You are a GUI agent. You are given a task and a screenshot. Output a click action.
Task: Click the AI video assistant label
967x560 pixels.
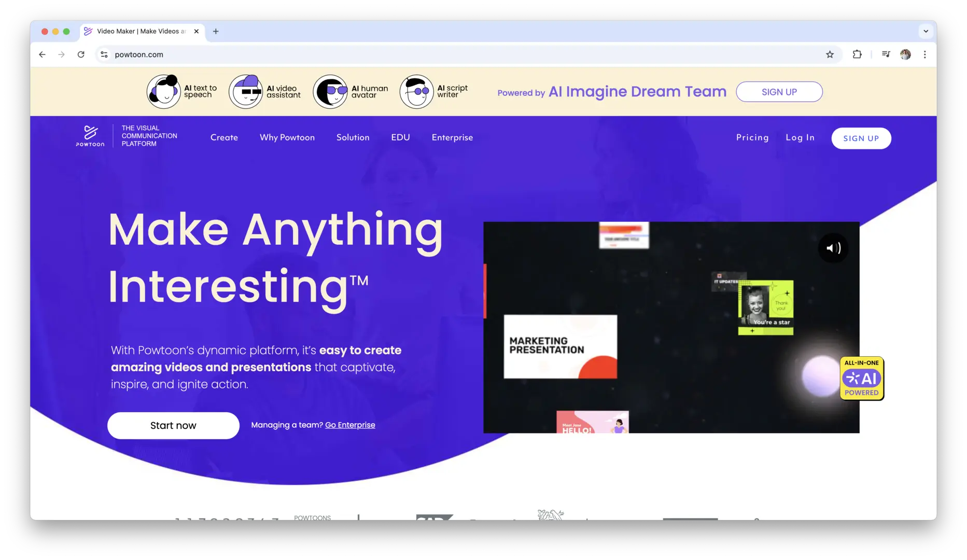pos(283,91)
